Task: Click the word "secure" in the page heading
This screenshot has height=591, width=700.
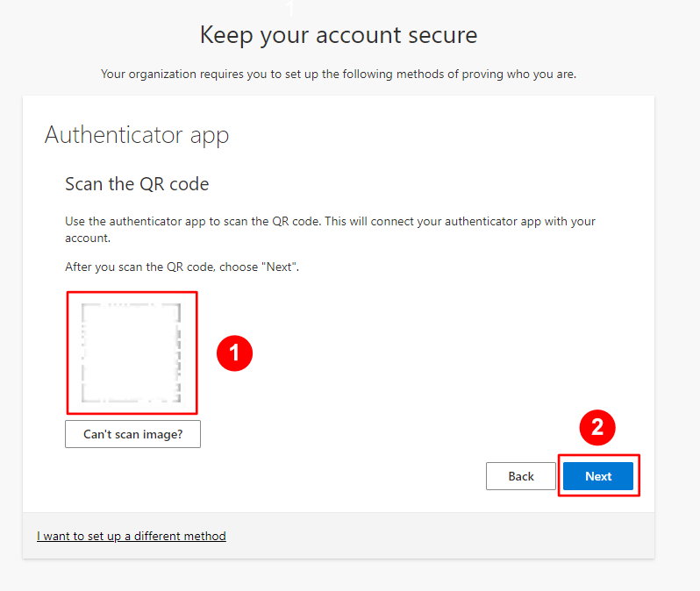Action: (437, 35)
